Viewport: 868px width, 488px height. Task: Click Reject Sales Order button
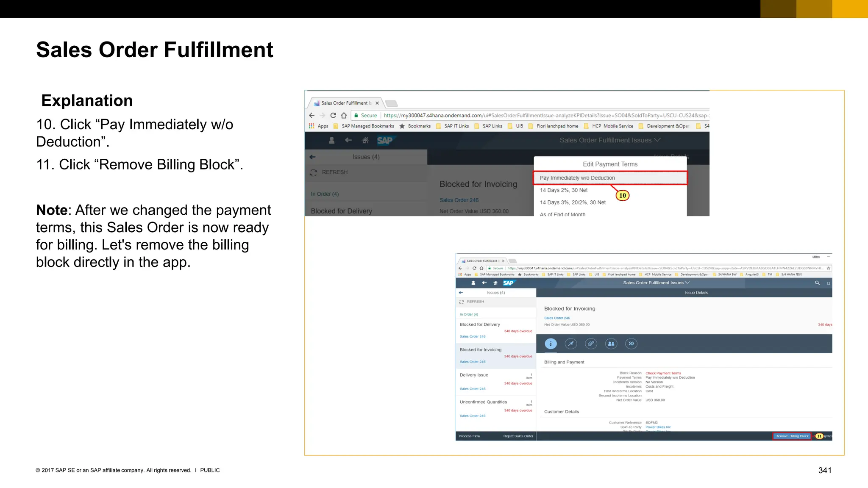tap(518, 436)
